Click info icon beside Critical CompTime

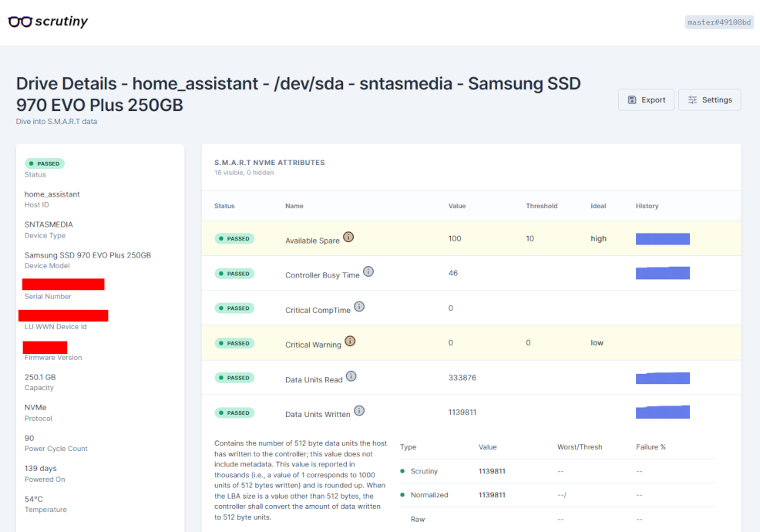coord(359,307)
